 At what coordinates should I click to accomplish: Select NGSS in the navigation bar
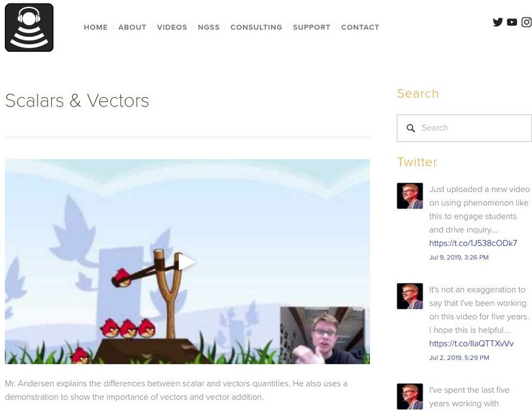209,27
